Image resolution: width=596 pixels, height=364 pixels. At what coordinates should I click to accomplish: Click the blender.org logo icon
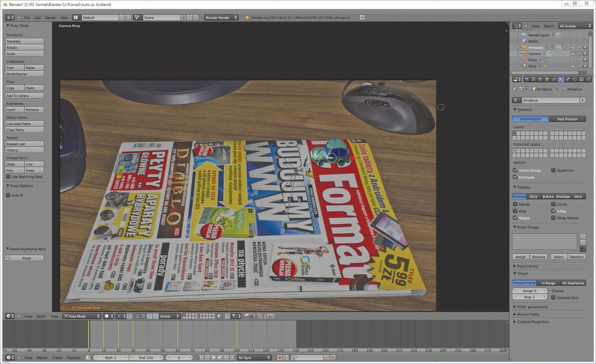click(247, 17)
